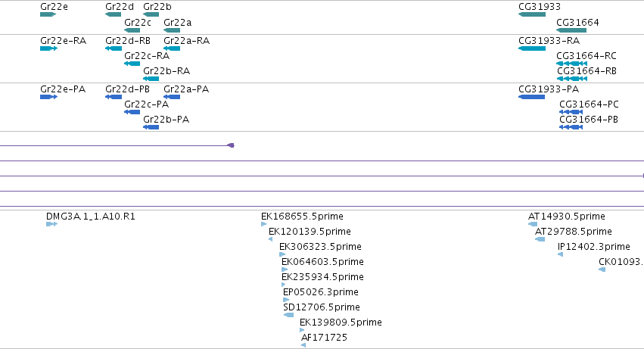Click the SD12706.5prime EST glyph
644x349 pixels.
(288, 315)
